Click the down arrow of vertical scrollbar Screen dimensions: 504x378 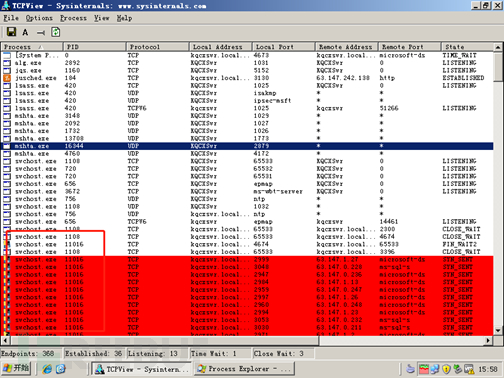pos(498,331)
